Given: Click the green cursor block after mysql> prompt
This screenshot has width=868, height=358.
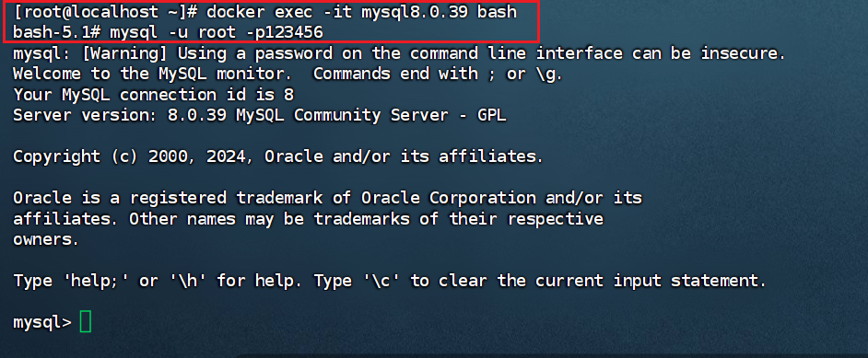Looking at the screenshot, I should pyautogui.click(x=86, y=322).
